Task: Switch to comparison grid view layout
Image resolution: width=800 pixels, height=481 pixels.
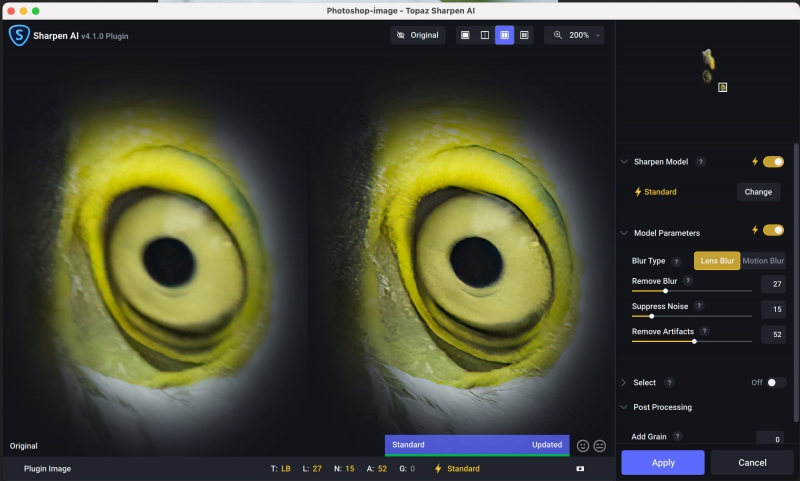Action: [524, 35]
